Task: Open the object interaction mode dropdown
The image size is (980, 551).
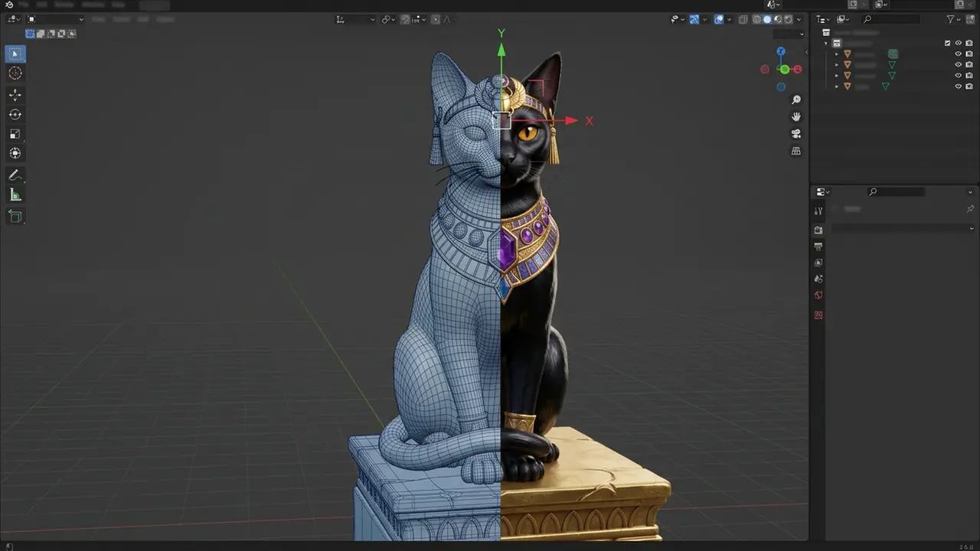Action: point(56,19)
